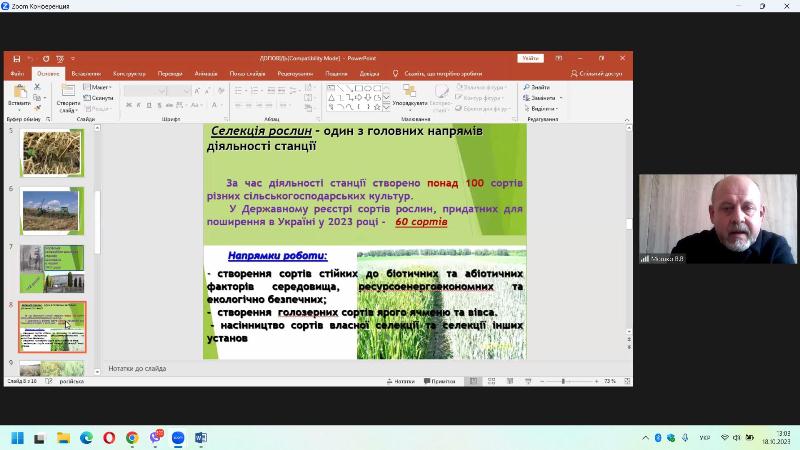Click the zoom slider in status bar

564,381
